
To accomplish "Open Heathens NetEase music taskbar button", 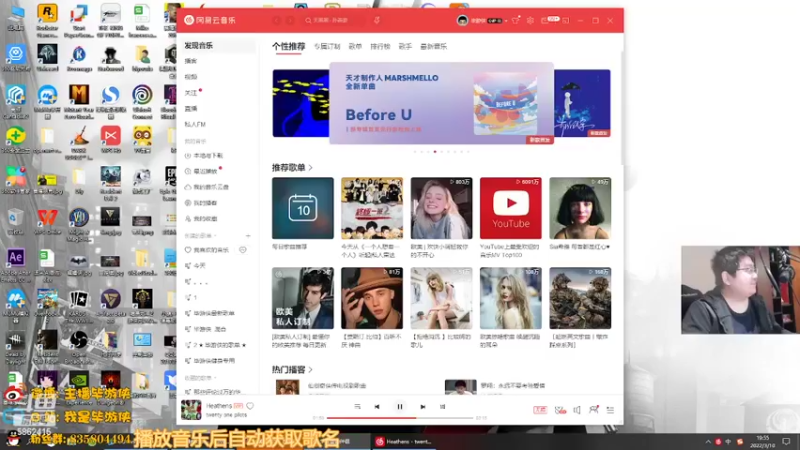I will 404,442.
